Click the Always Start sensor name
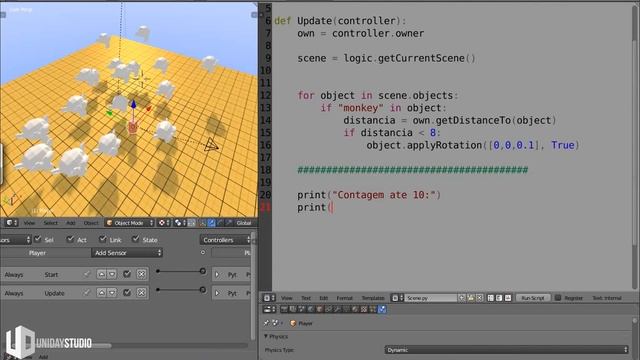640x360 pixels. click(x=51, y=275)
